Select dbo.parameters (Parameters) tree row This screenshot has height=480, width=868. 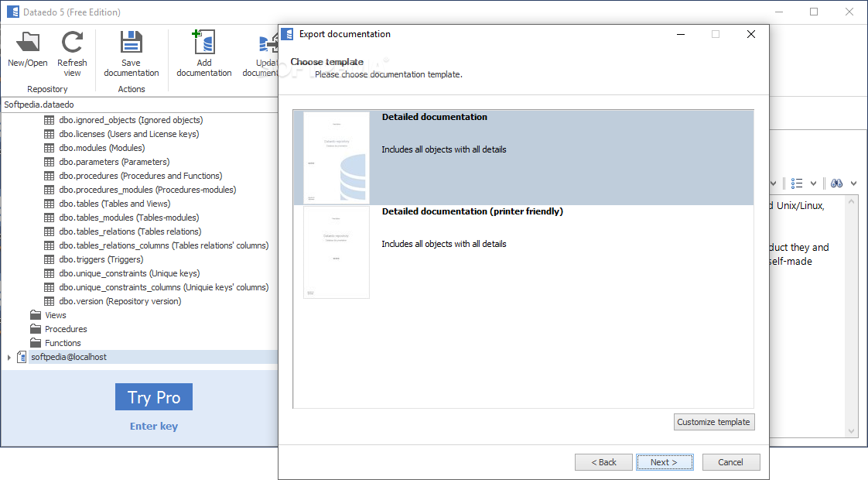[x=114, y=162]
